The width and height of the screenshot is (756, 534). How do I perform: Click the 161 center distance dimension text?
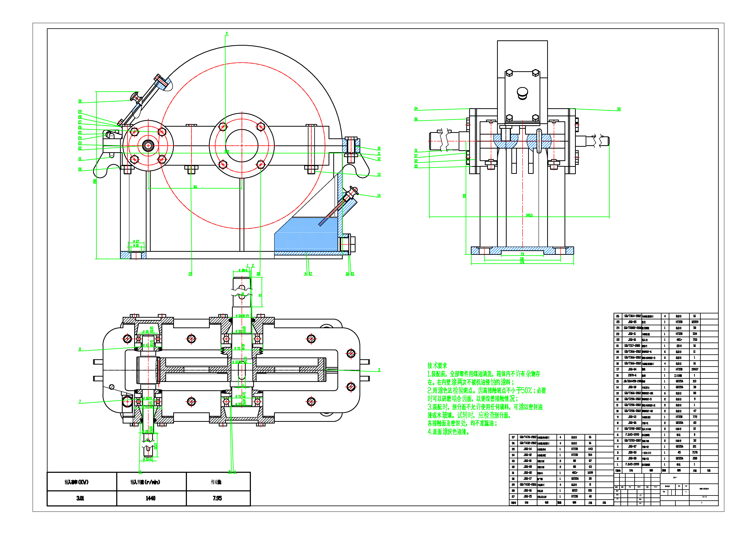(195, 187)
